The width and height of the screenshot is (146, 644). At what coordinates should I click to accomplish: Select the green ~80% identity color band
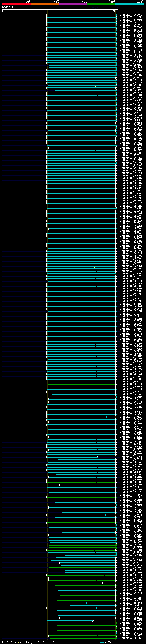(101, 4)
